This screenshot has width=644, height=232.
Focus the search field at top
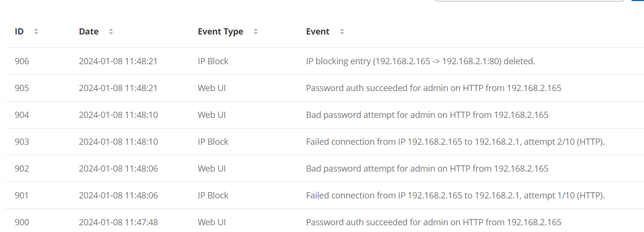coord(529,0)
